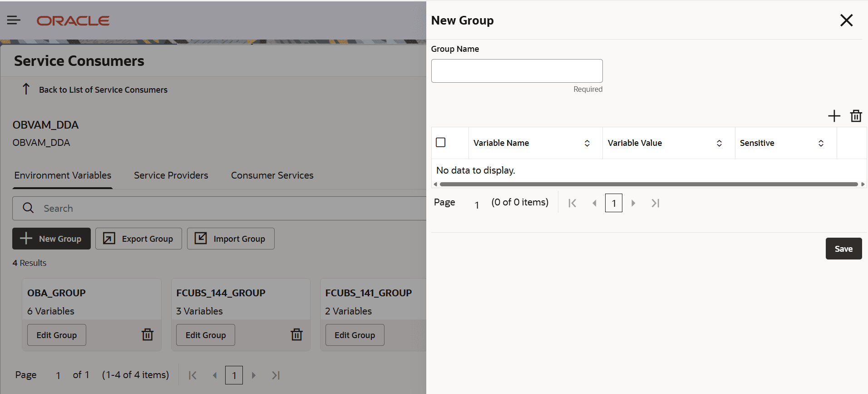The width and height of the screenshot is (868, 394).
Task: Click the New Group panel title
Action: [x=462, y=20]
